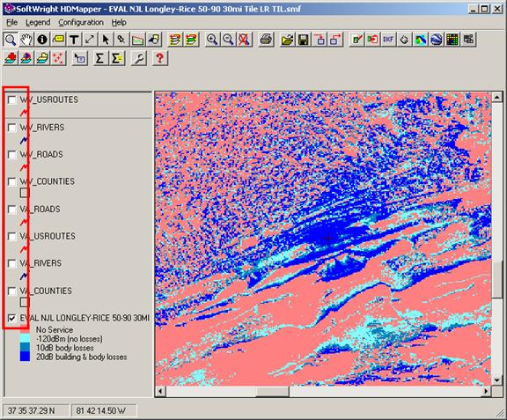The height and width of the screenshot is (420, 507).
Task: Print the map with printer icon
Action: coord(266,40)
